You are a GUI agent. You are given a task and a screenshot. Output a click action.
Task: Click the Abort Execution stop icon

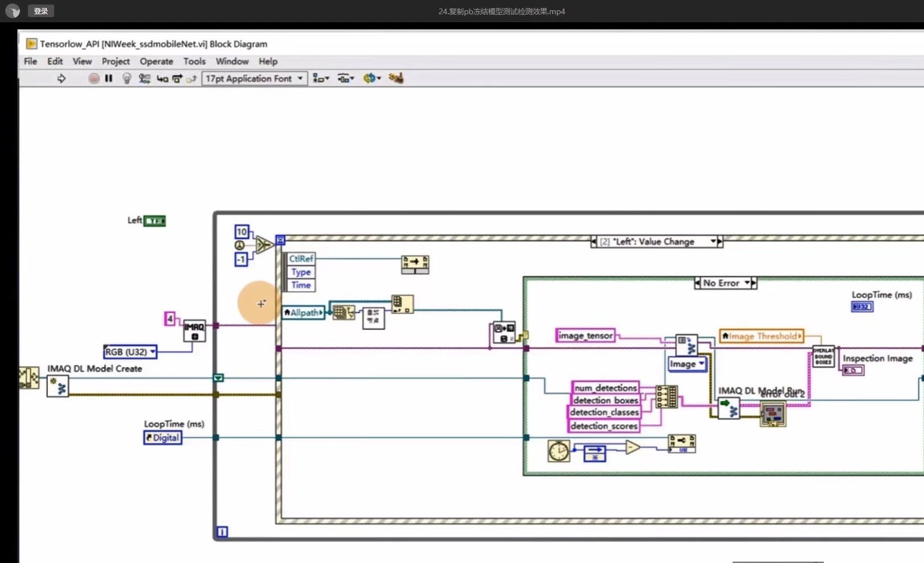[x=94, y=78]
